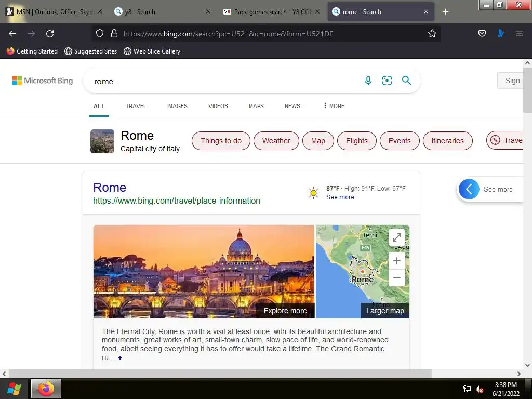The image size is (532, 399).
Task: Reload the page with the refresh icon
Action: (x=50, y=34)
